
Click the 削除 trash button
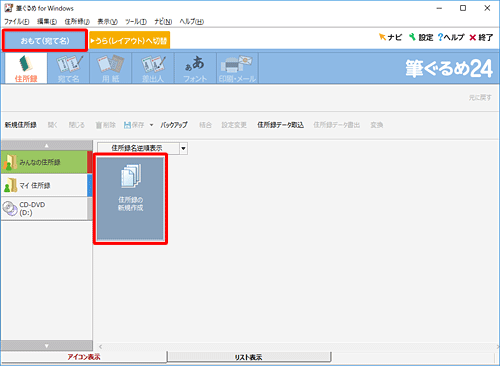pos(106,125)
